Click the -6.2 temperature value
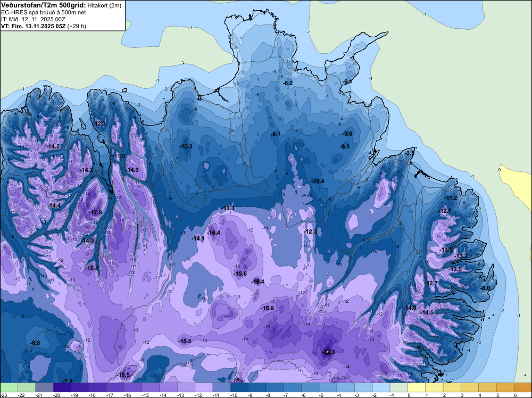Screen dimensions: 532x398 click(x=288, y=83)
